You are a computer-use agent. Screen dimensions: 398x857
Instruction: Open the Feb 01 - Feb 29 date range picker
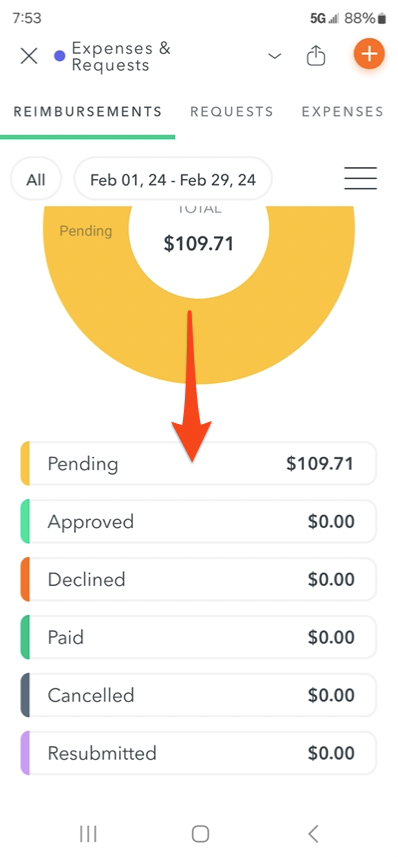[x=173, y=179]
